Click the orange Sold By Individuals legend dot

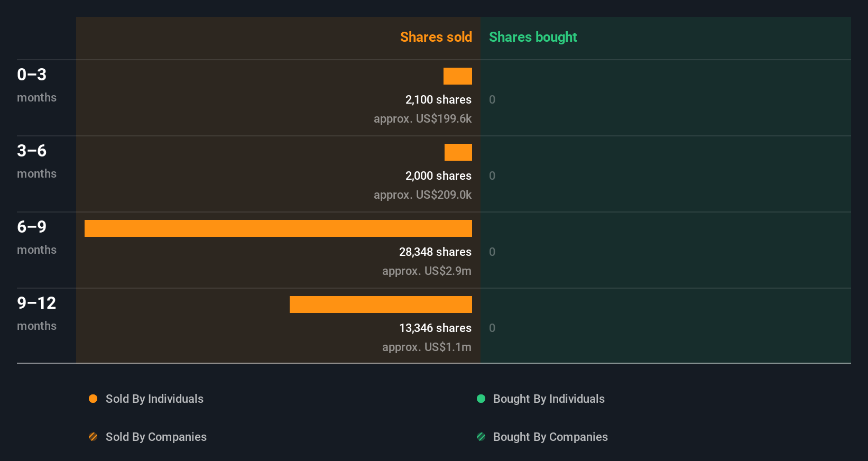point(93,399)
